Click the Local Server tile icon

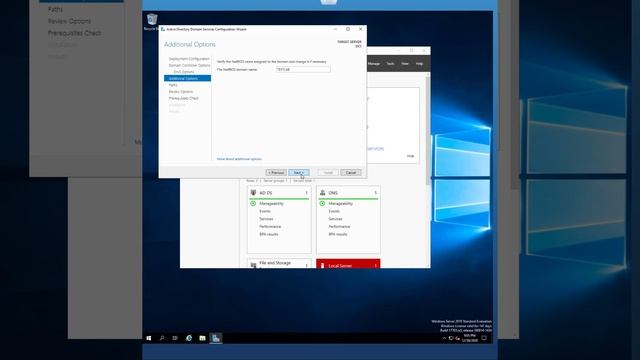(x=322, y=266)
